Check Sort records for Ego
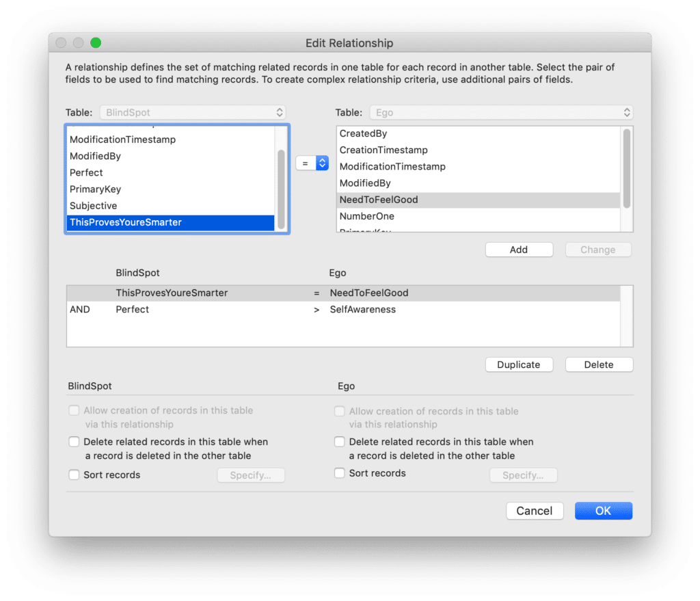Viewport: 700px width, 601px height. pos(339,473)
